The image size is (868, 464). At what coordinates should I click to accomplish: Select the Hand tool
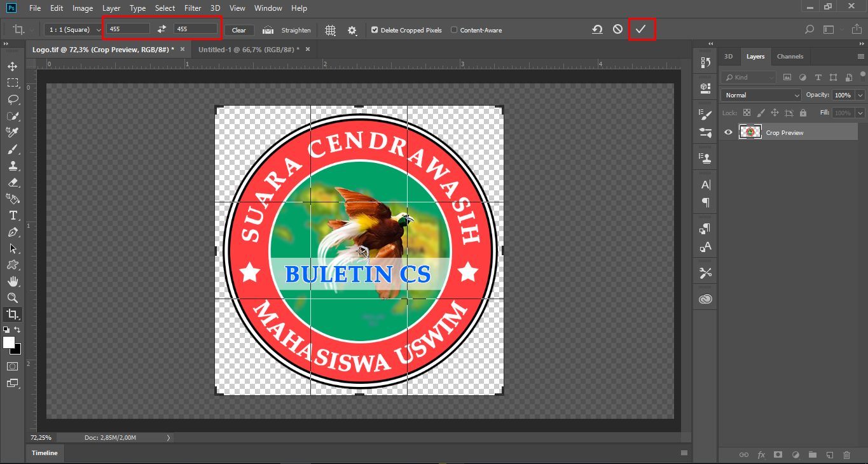pos(12,281)
